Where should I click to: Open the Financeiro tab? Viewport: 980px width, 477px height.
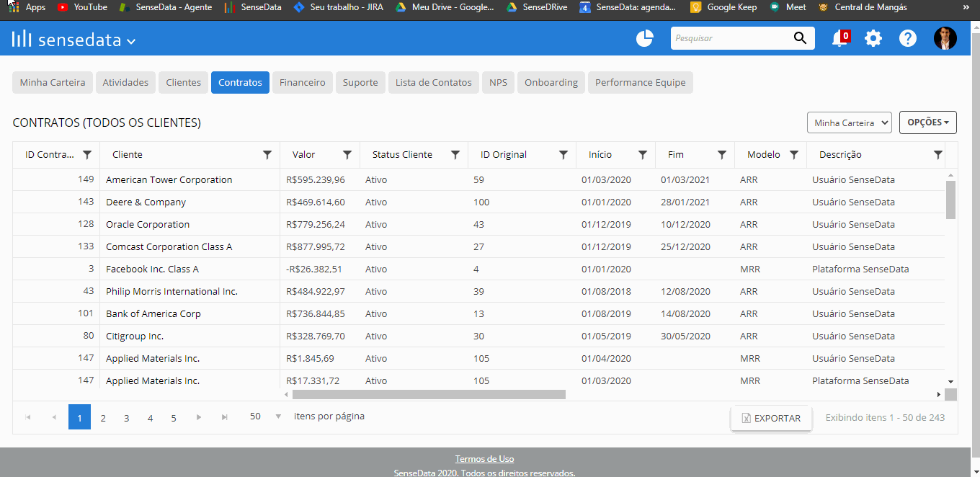click(x=303, y=82)
